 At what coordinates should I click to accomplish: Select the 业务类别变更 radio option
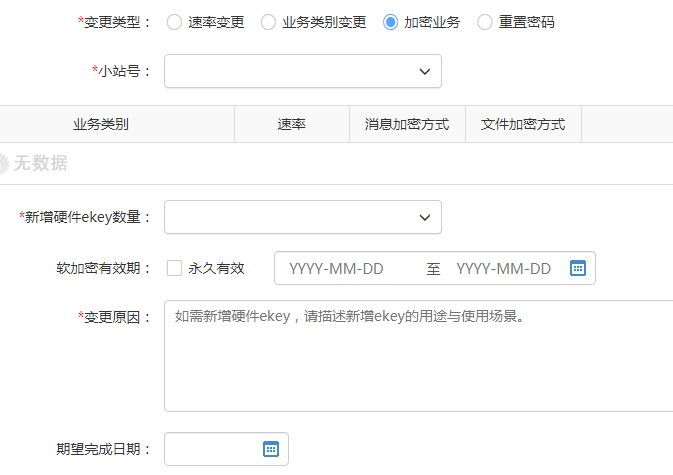coord(268,22)
